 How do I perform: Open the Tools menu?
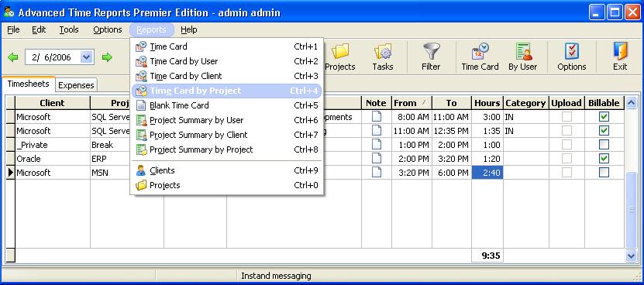coord(69,29)
